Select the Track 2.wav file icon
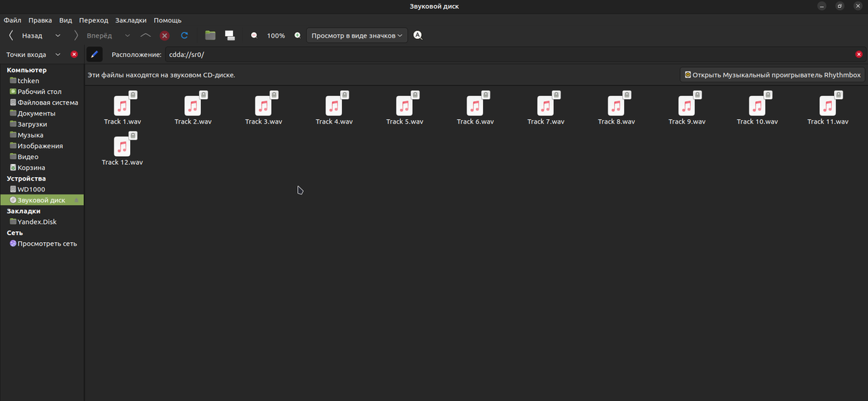This screenshot has height=401, width=868. coord(193,106)
